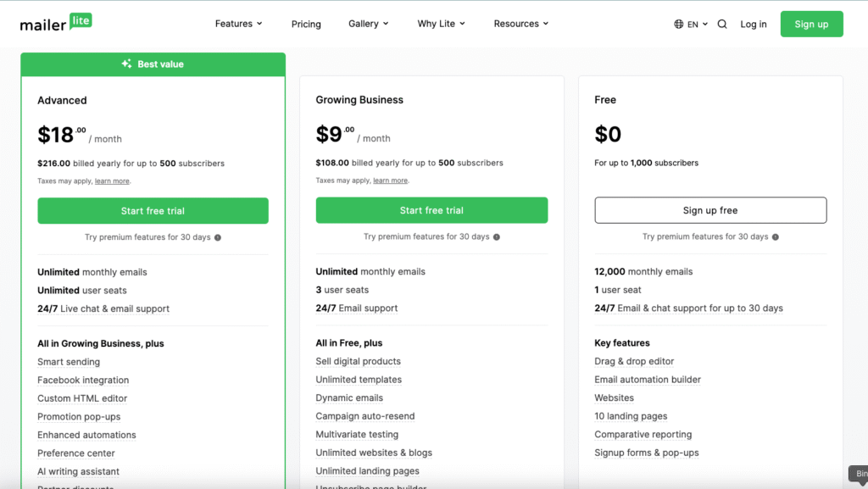Click Websites feature in Free plan

click(614, 397)
